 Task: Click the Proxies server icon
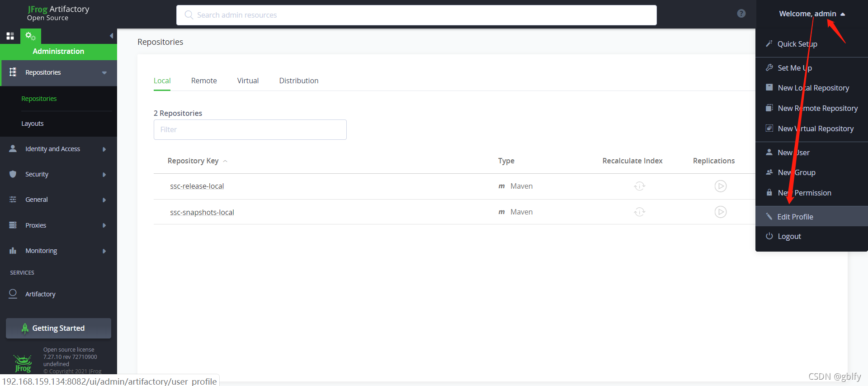pyautogui.click(x=13, y=225)
